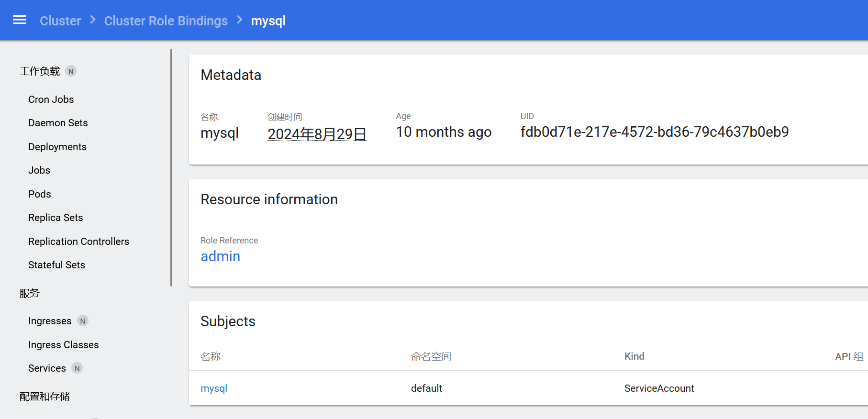Screen dimensions: 868x419
Task: Open Replica Sets in the sidebar
Action: pos(56,218)
